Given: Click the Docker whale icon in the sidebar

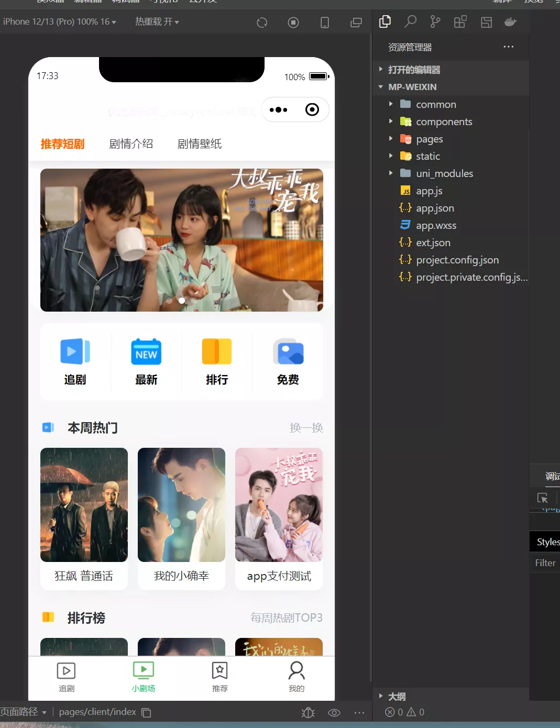Looking at the screenshot, I should [510, 22].
